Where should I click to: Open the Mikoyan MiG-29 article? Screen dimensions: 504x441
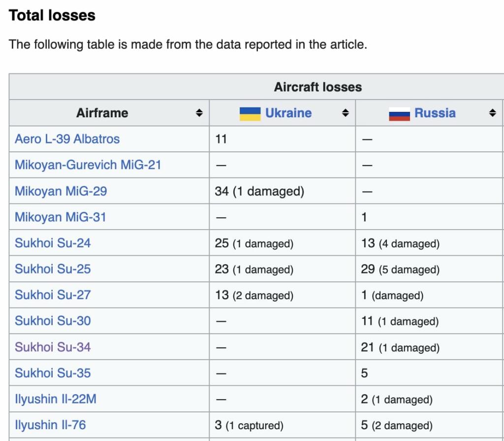pyautogui.click(x=61, y=191)
